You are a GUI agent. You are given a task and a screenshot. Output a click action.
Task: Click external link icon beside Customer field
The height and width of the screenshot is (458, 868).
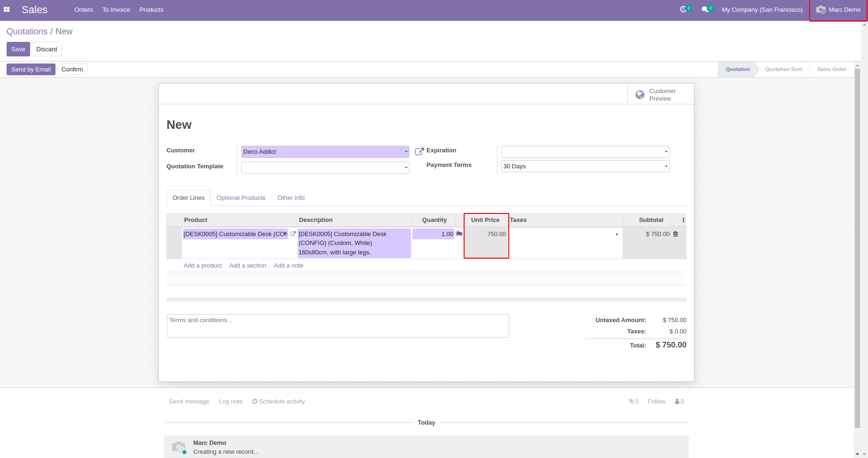[x=419, y=151]
